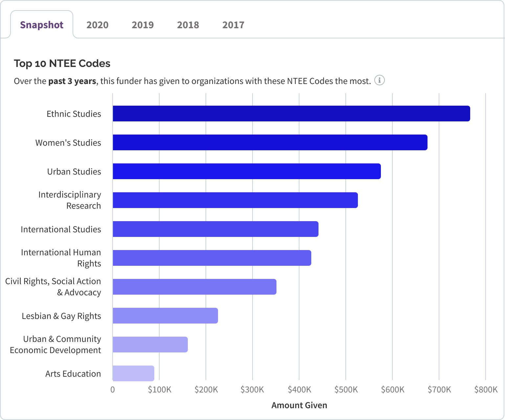
Task: Click the 'Ethnic Studies' axis label
Action: pyautogui.click(x=74, y=114)
